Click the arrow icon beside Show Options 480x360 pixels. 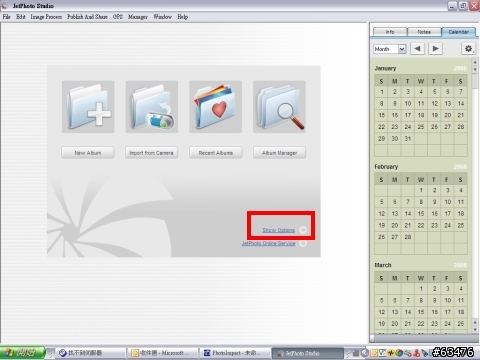(x=303, y=230)
